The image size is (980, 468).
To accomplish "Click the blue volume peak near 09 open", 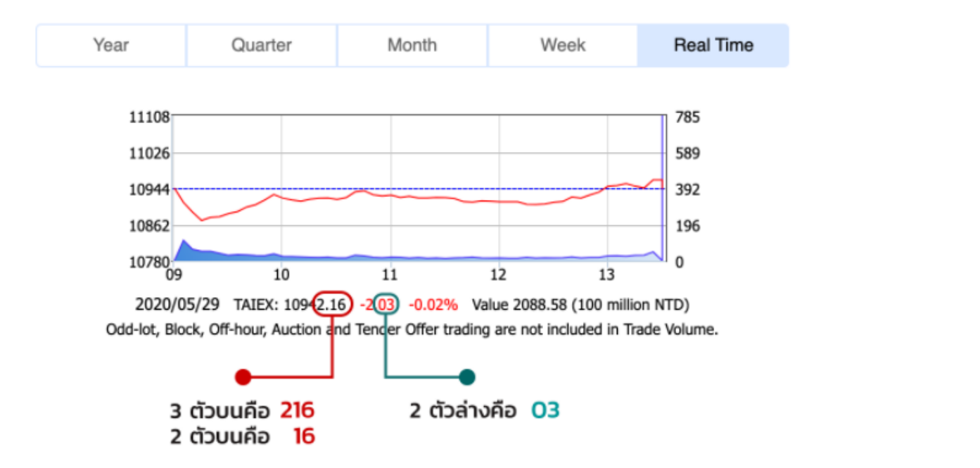I will coord(184,243).
